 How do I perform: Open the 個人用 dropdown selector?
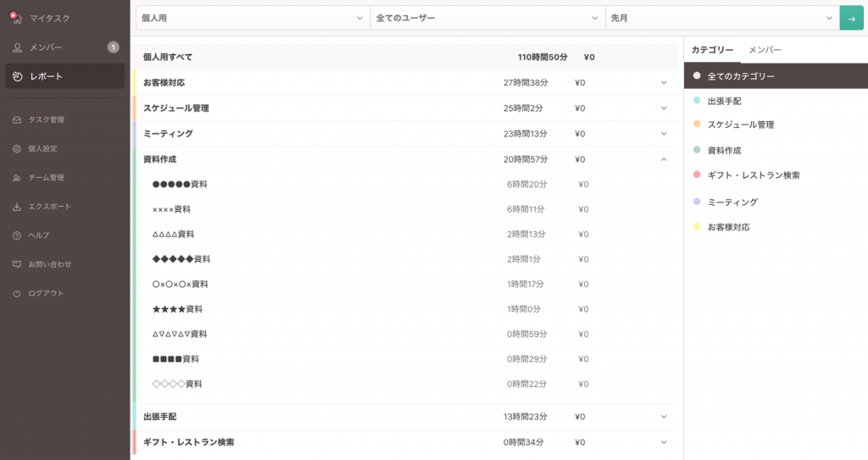(253, 18)
